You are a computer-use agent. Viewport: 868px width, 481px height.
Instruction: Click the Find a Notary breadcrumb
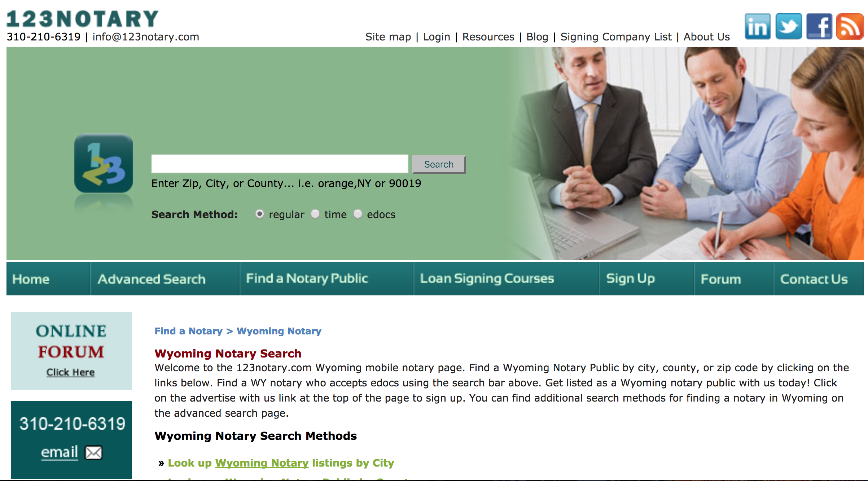pos(188,331)
